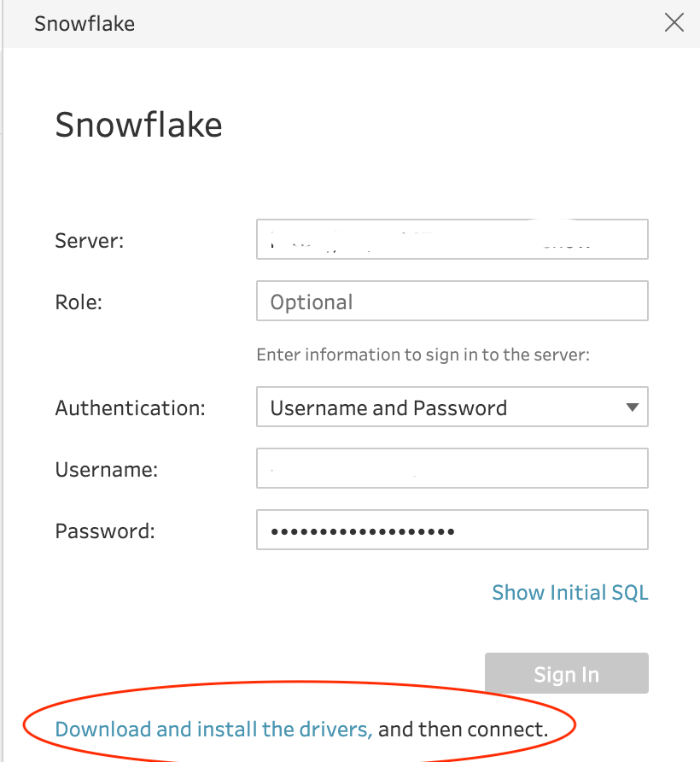Click the Server: field label
The width and height of the screenshot is (700, 762).
pyautogui.click(x=90, y=241)
